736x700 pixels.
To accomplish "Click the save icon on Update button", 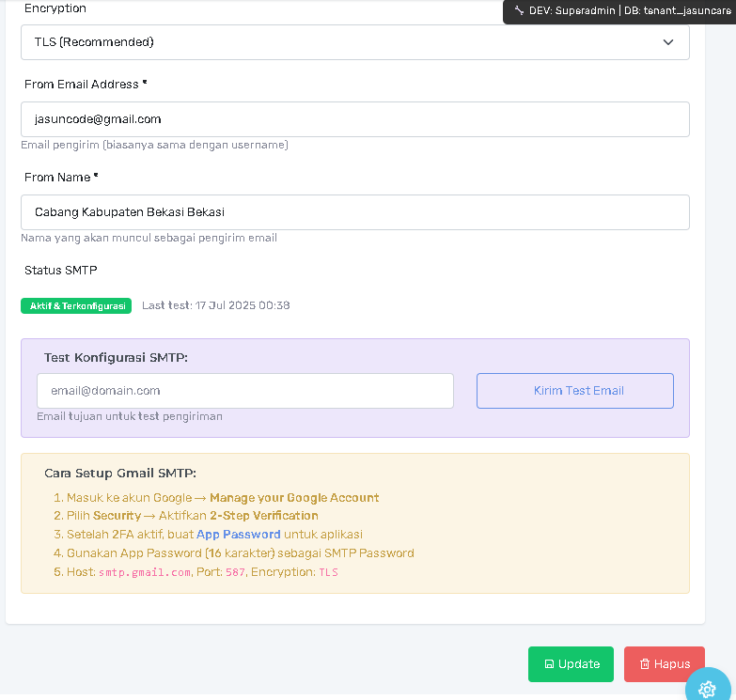I will point(549,664).
